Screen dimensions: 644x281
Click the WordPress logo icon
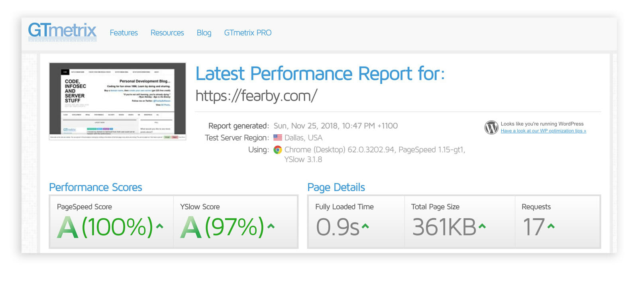pyautogui.click(x=491, y=127)
